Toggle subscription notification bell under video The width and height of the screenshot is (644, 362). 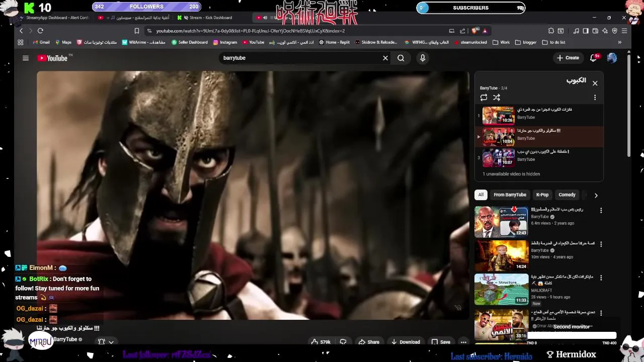click(x=101, y=341)
